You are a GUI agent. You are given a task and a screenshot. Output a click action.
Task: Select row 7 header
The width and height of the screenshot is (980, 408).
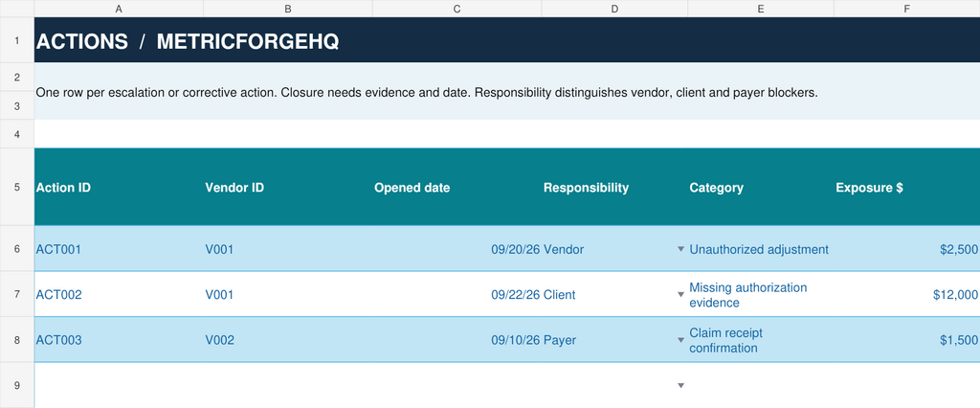[x=17, y=294]
